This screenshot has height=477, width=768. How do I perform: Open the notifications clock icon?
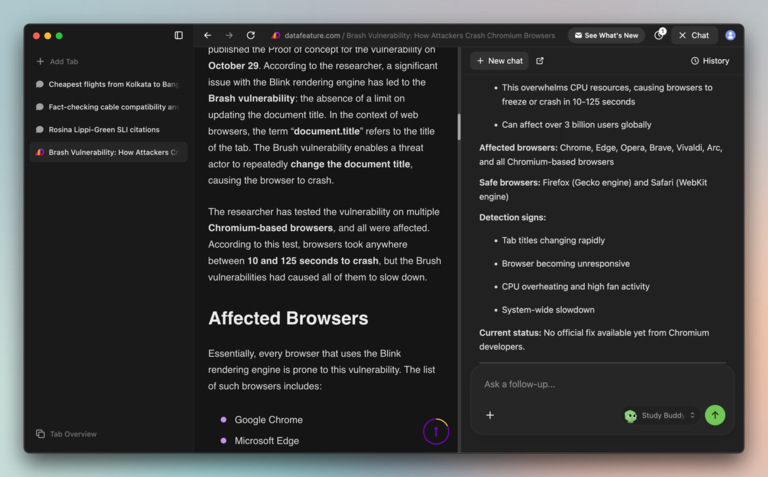659,35
